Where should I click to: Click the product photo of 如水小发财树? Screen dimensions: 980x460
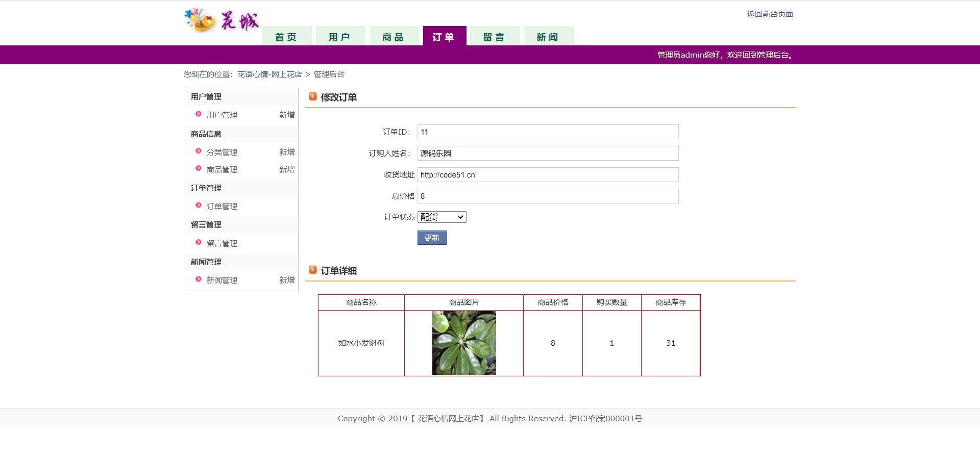click(x=464, y=343)
